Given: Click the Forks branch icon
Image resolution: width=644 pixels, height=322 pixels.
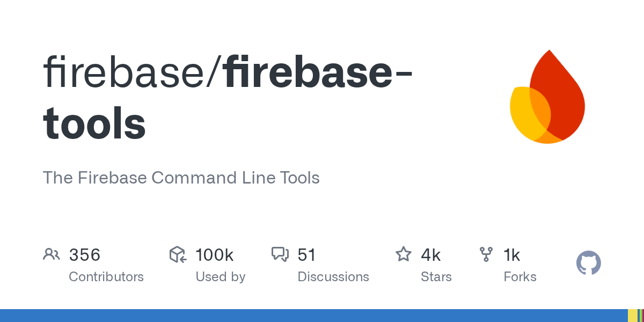Looking at the screenshot, I should pos(486,254).
